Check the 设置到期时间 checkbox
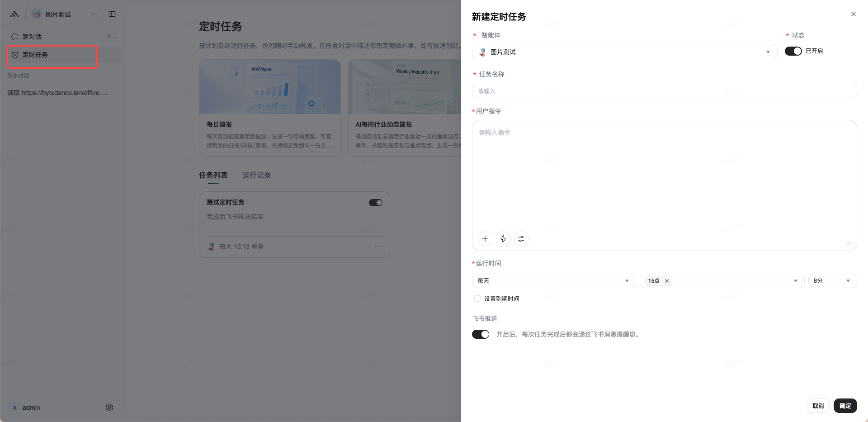Image resolution: width=868 pixels, height=422 pixels. [x=477, y=299]
